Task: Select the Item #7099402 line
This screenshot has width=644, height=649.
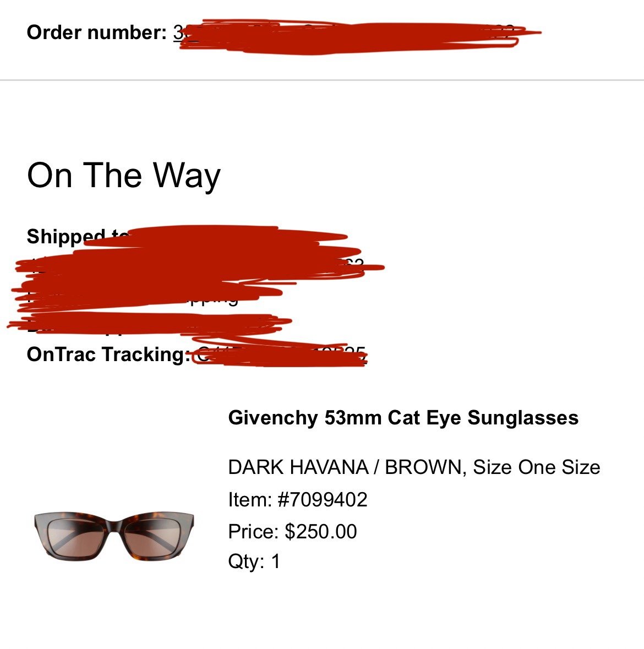Action: [298, 500]
